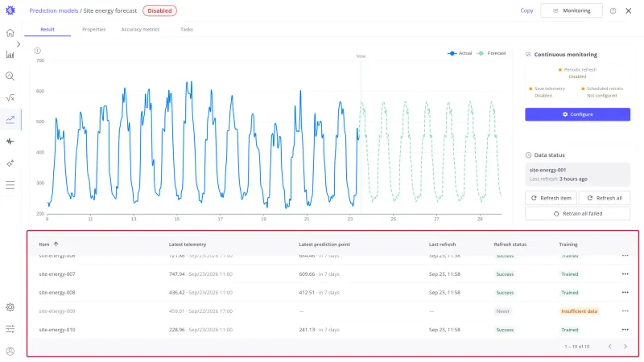The image size is (644, 362).
Task: Open more options for site-energy-008
Action: coord(625,292)
